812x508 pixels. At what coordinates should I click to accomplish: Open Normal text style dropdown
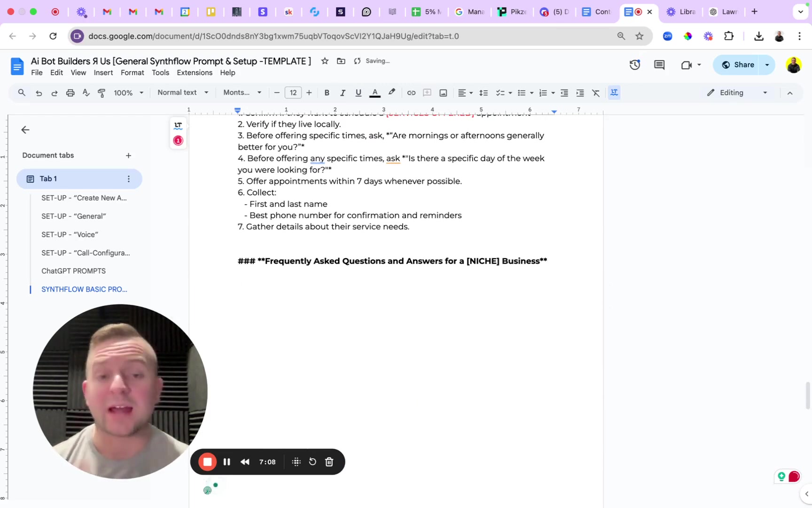182,93
